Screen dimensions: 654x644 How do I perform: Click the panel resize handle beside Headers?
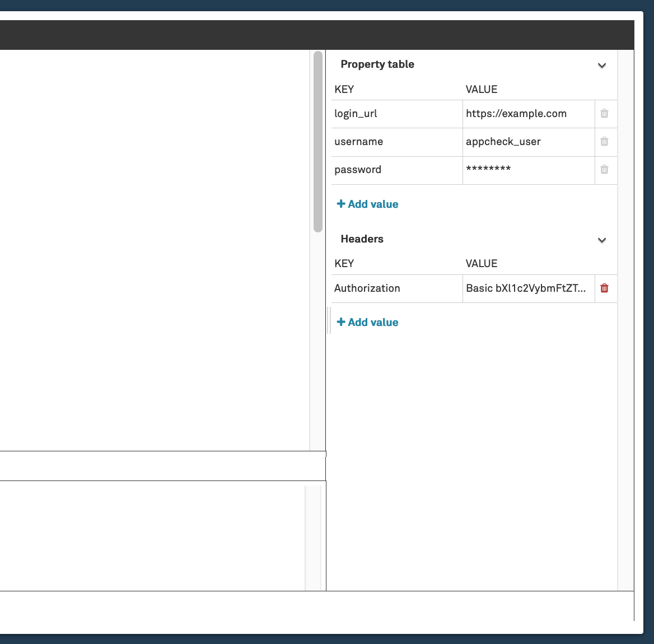pyautogui.click(x=329, y=320)
